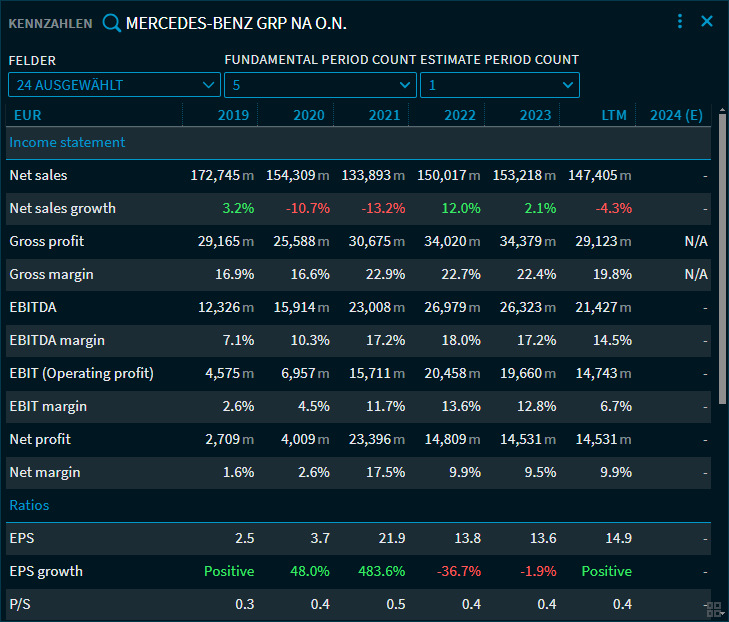729x622 pixels.
Task: Click the Gross margin row label
Action: tap(46, 274)
